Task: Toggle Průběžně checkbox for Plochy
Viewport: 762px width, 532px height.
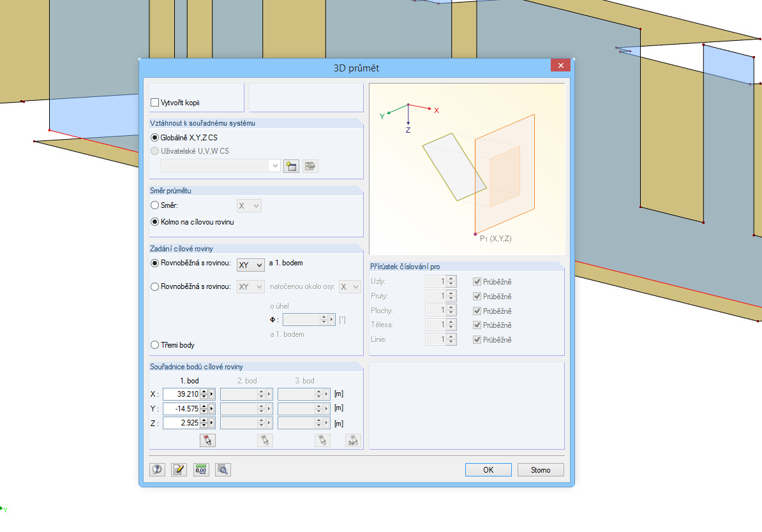Action: click(477, 311)
